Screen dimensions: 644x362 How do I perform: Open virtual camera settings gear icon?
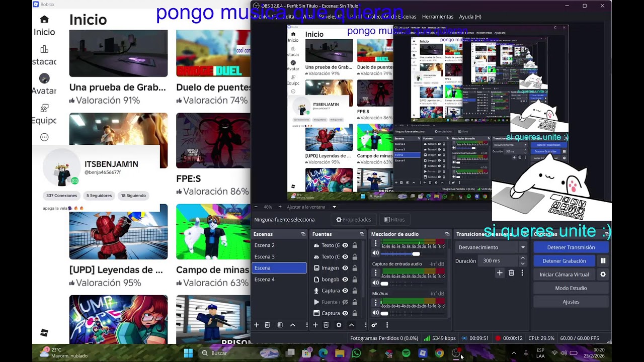point(603,275)
